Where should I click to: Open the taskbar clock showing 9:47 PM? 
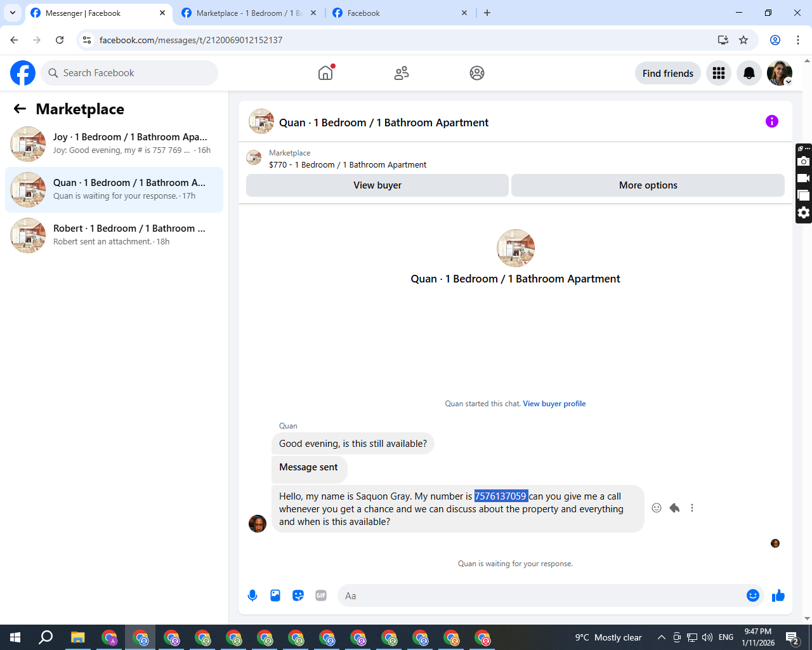pos(758,637)
